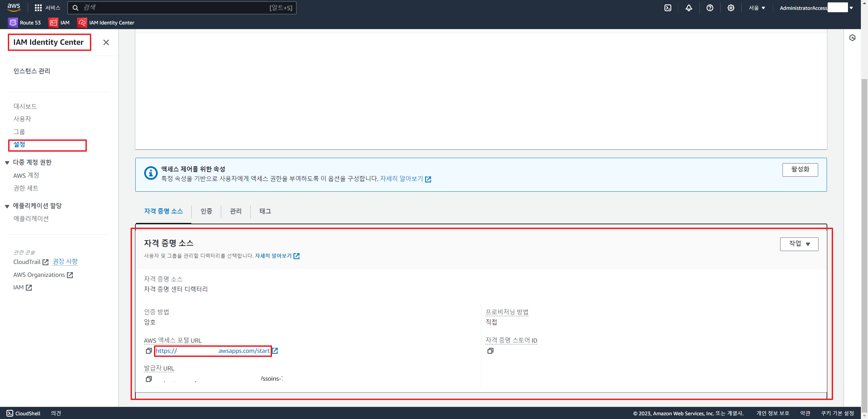The width and height of the screenshot is (868, 419).
Task: Collapse the 다중 계정 권한 section
Action: [7, 163]
